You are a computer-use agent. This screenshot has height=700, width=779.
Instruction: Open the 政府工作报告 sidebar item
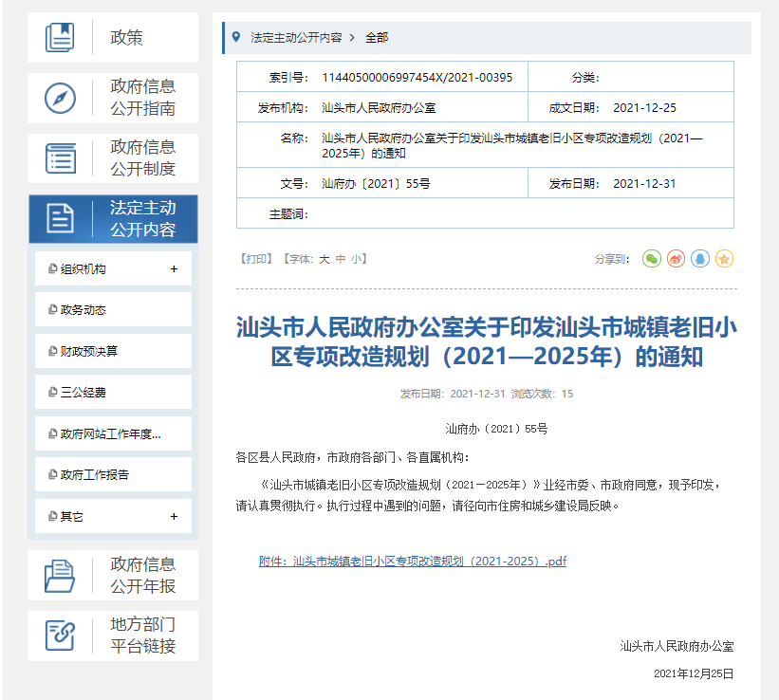95,475
